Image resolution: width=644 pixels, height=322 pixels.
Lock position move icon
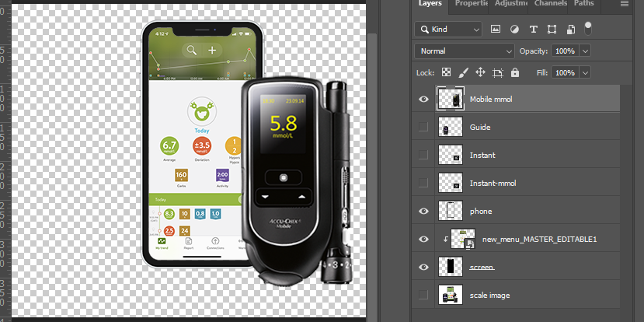(x=480, y=73)
